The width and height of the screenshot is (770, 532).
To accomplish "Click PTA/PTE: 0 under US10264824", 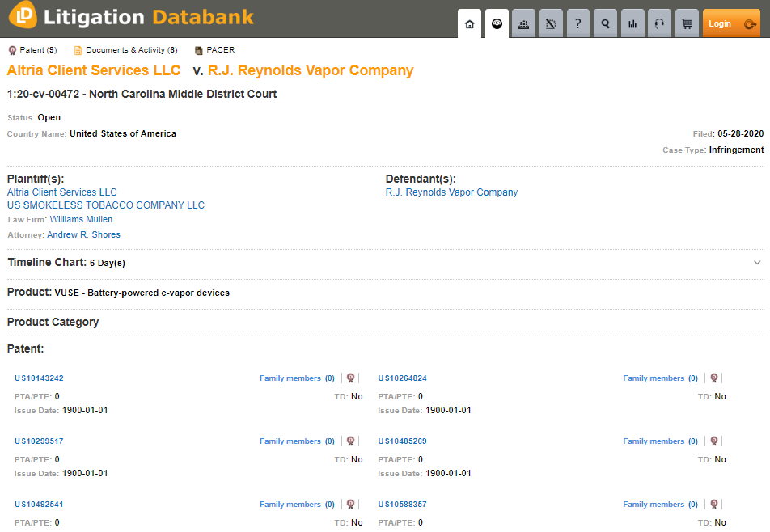I will click(x=400, y=396).
